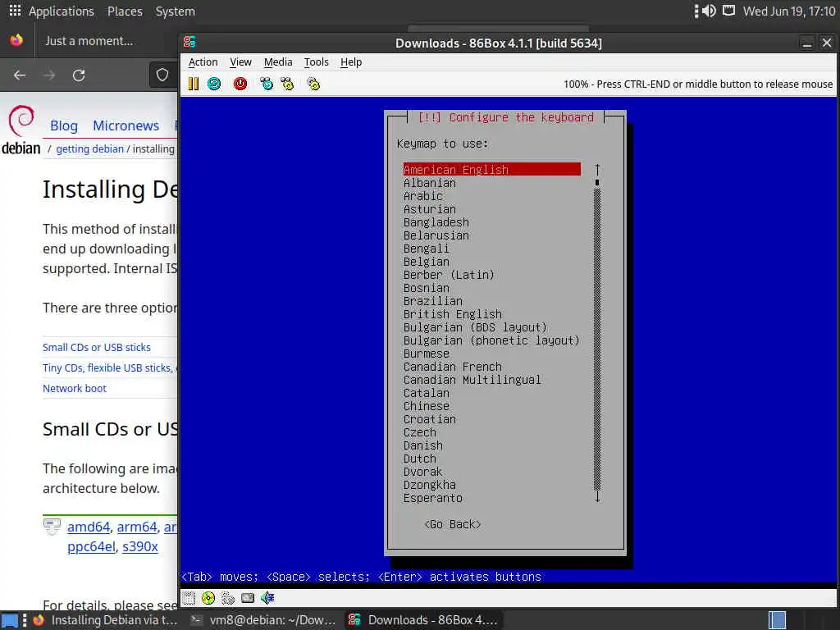Image resolution: width=840 pixels, height=630 pixels.
Task: Open the View menu
Action: coord(240,62)
